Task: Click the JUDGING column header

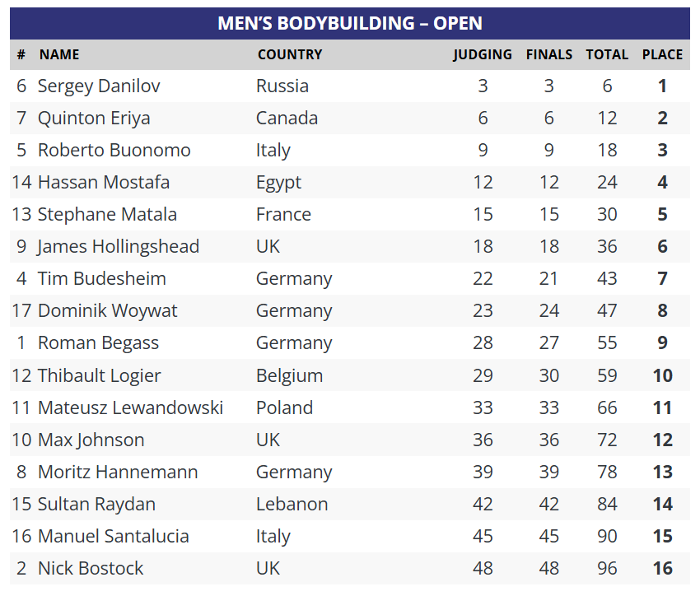Action: coord(483,54)
